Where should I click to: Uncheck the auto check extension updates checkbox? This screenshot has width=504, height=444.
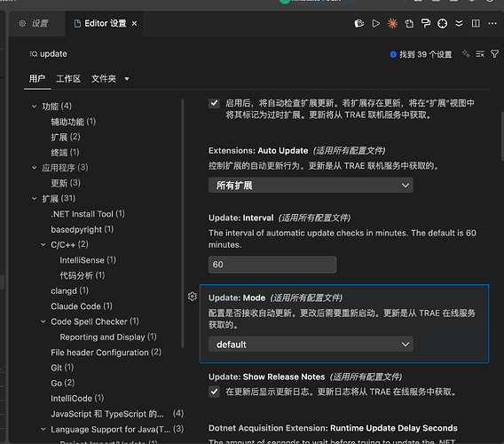pyautogui.click(x=214, y=103)
